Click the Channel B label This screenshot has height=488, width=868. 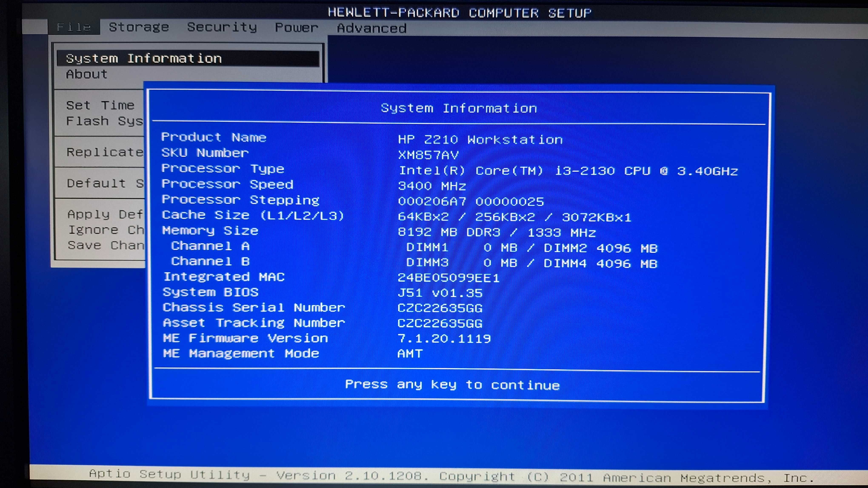(x=210, y=261)
